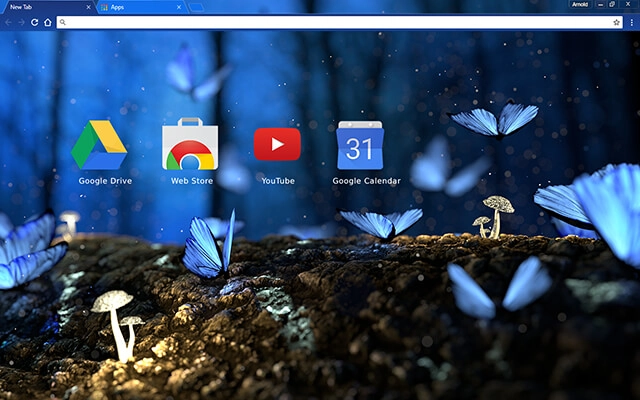Click the address bar input field
640x400 pixels.
click(340, 22)
